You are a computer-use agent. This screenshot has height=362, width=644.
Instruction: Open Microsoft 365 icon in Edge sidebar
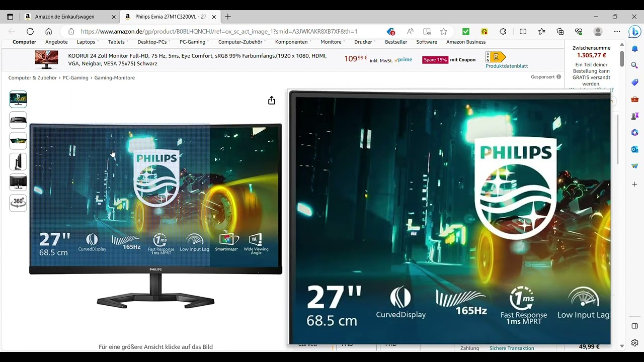(635, 133)
